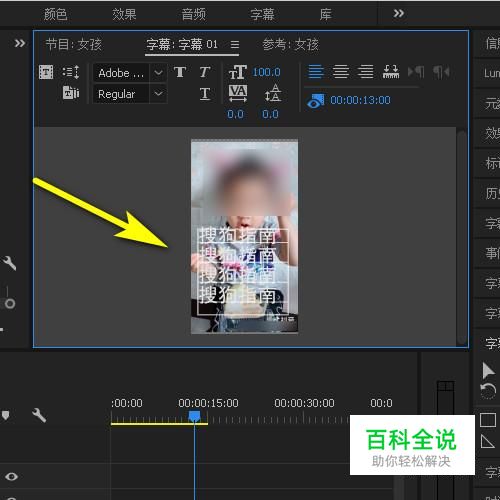Open the roll/crawl options icon

[71, 72]
